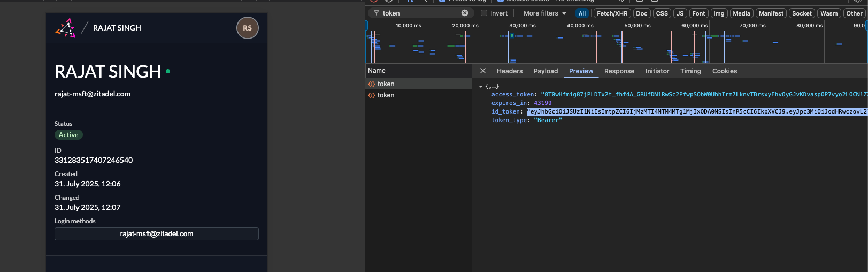Open the Response tab
Viewport: 868px width, 272px height.
(619, 71)
